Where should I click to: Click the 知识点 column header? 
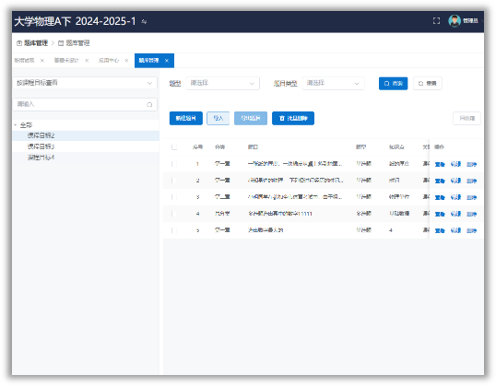pyautogui.click(x=396, y=147)
